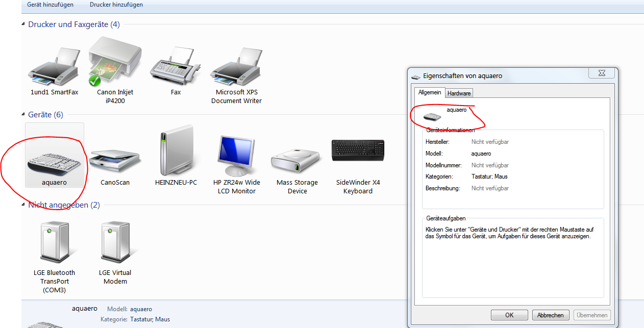Screen dimensions: 644x328
Task: Click the Abbrechen button
Action: coord(551,315)
